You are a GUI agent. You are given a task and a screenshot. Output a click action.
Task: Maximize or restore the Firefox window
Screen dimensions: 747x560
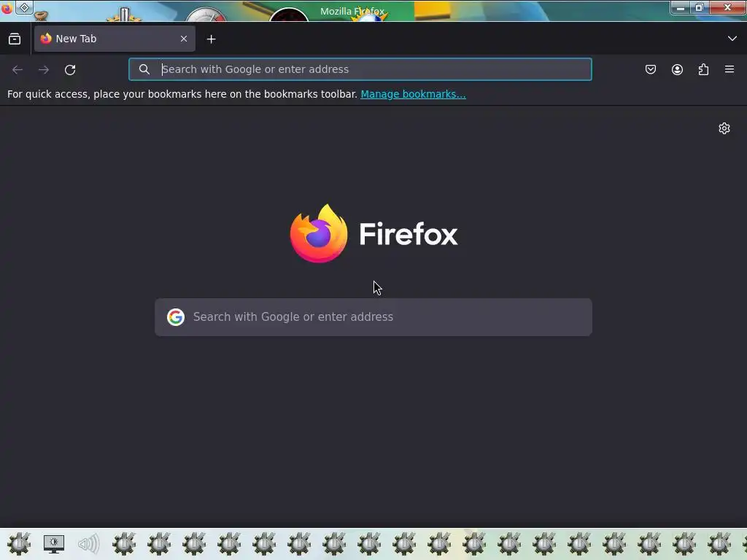coord(699,7)
